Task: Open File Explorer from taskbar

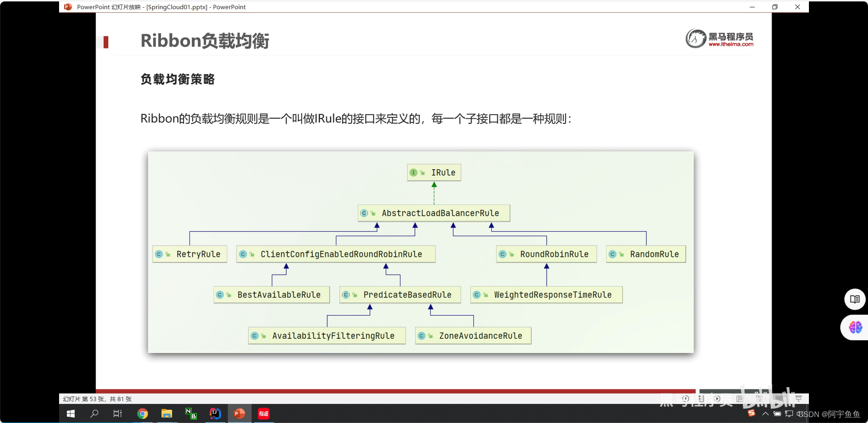Action: [x=167, y=413]
